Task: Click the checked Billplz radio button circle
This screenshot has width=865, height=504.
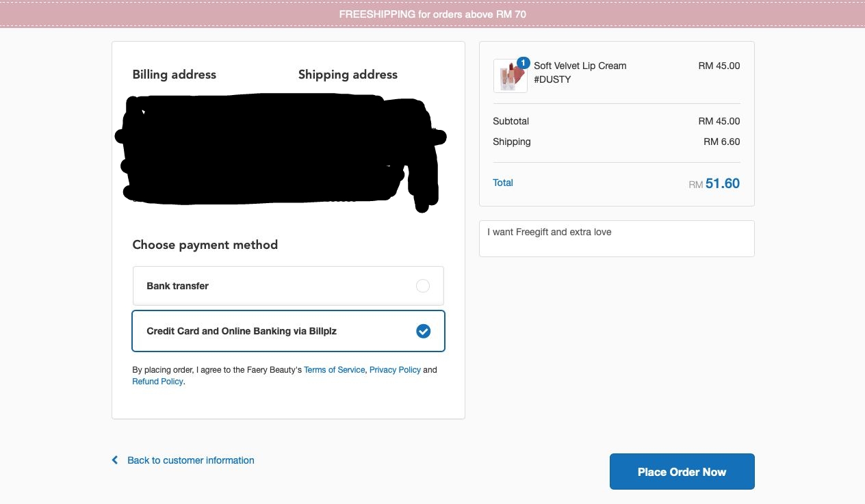Action: click(x=424, y=331)
